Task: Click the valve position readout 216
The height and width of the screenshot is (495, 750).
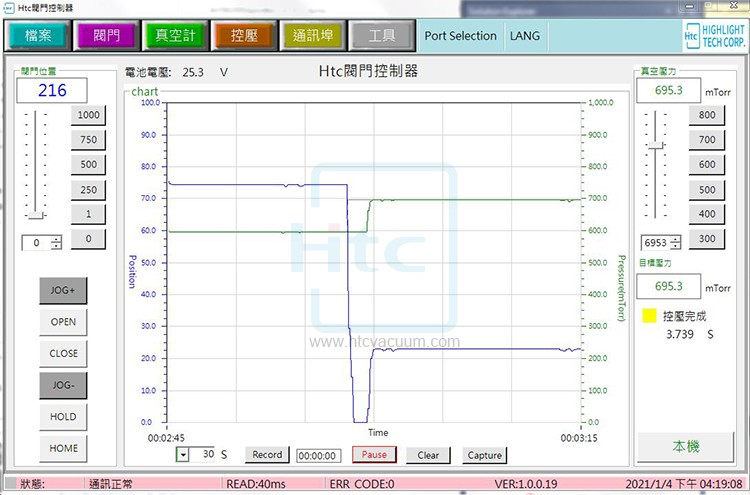Action: pos(52,90)
